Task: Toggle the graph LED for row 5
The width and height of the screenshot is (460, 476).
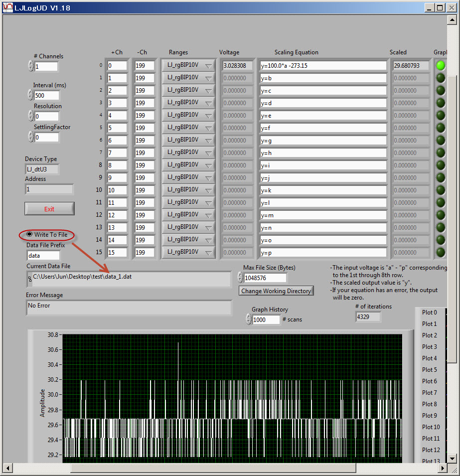Action: point(441,128)
